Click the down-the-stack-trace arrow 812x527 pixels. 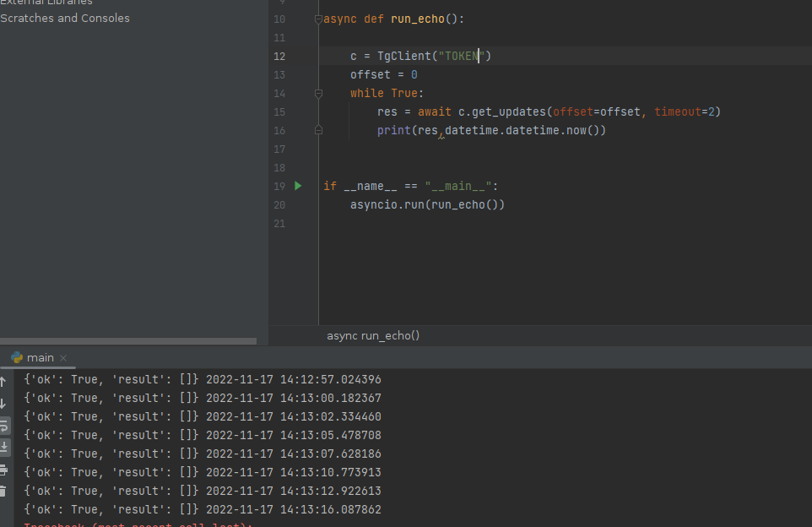(x=5, y=404)
